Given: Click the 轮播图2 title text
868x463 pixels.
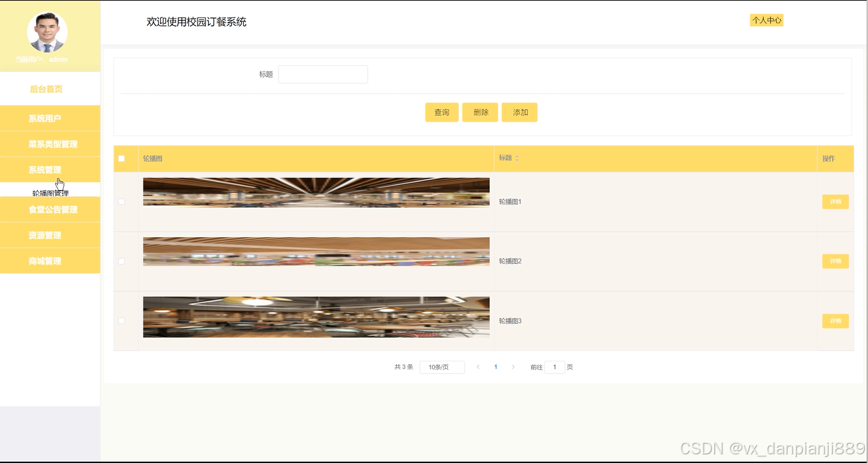Looking at the screenshot, I should point(510,261).
